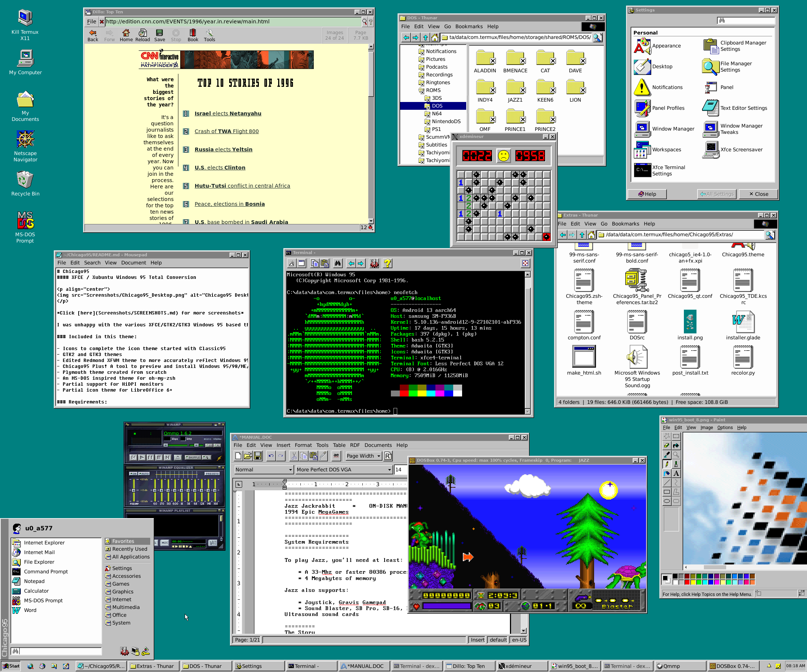Click the Undo arrow in MANUAL.DOC toolbar
807x672 pixels.
(x=271, y=456)
